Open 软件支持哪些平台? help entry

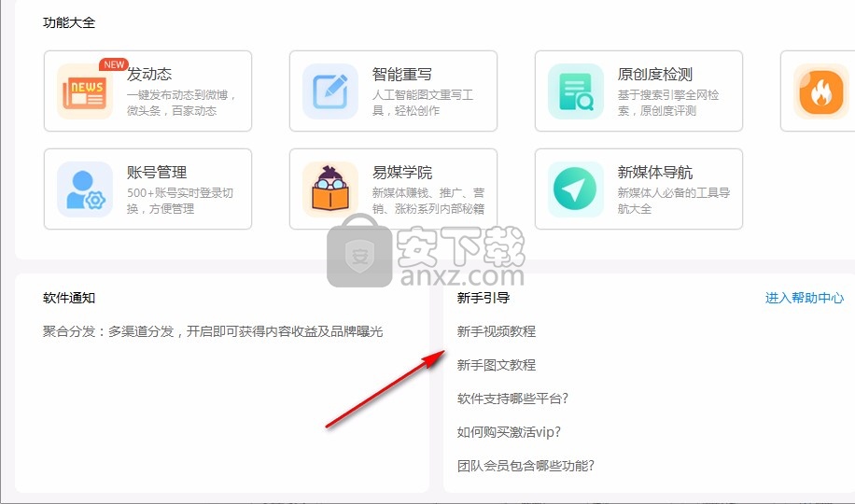pos(512,399)
